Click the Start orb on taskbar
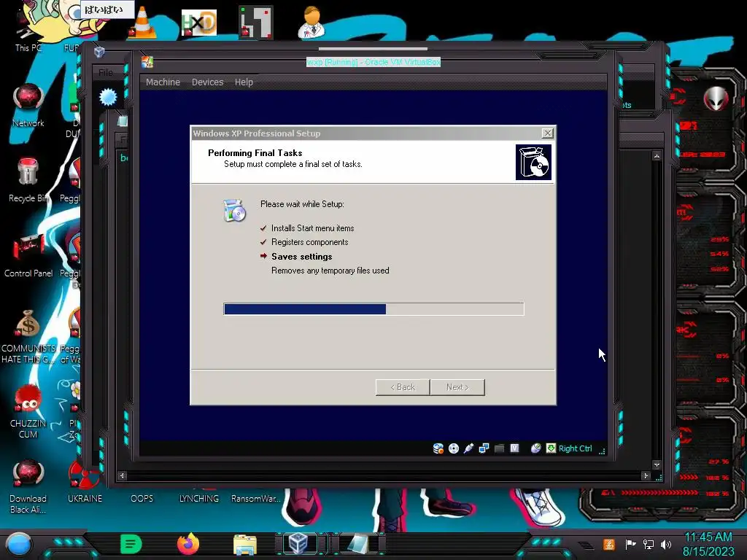Image resolution: width=747 pixels, height=560 pixels. 19,544
